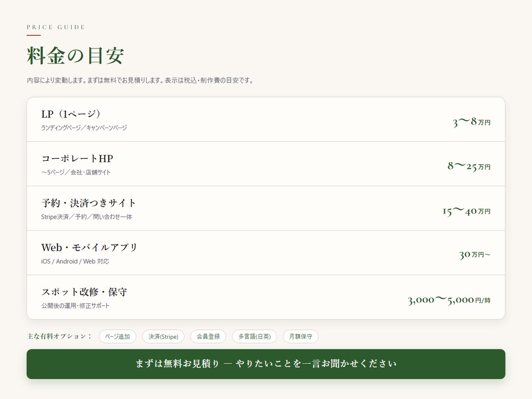Click the '予約・決済つきサイト' row title
532x399 pixels.
point(89,203)
